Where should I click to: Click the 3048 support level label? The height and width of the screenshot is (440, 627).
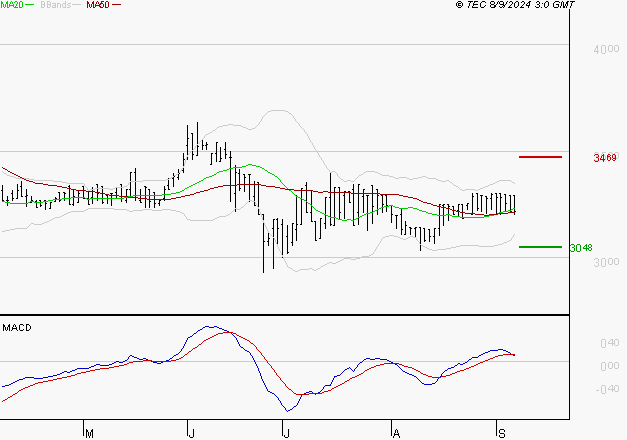click(x=581, y=248)
